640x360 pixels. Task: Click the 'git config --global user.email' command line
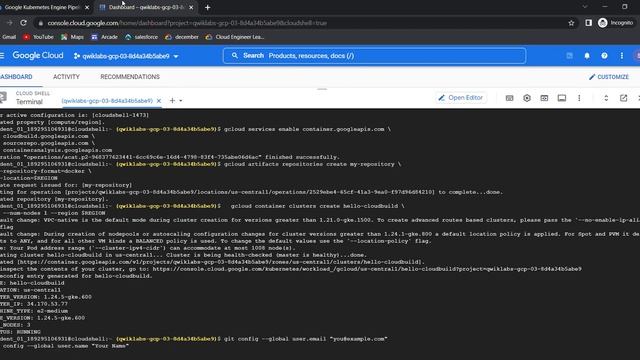(306, 339)
